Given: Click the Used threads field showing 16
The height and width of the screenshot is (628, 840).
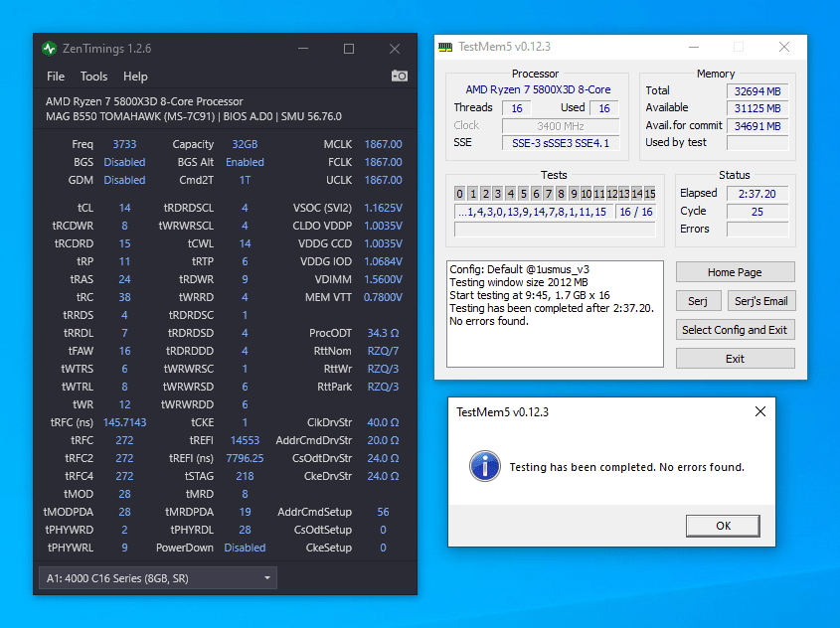Looking at the screenshot, I should tap(604, 108).
